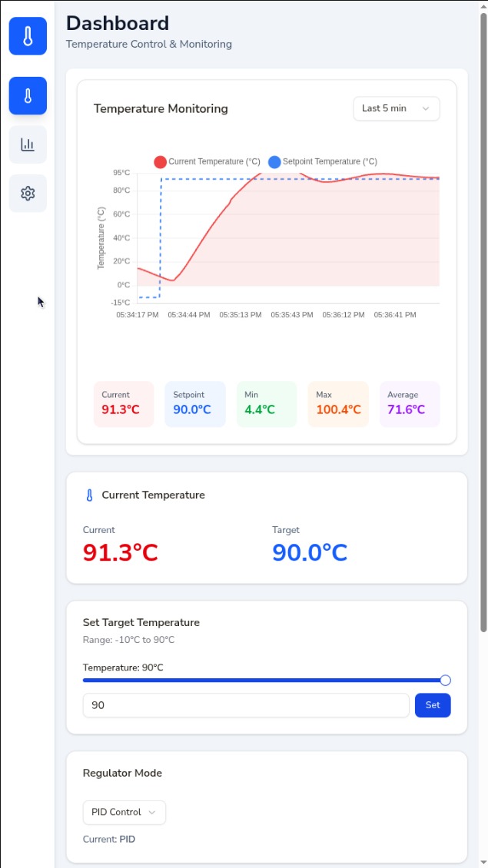
Task: Toggle Setpoint Temperature legend entry in chart
Action: pos(323,161)
